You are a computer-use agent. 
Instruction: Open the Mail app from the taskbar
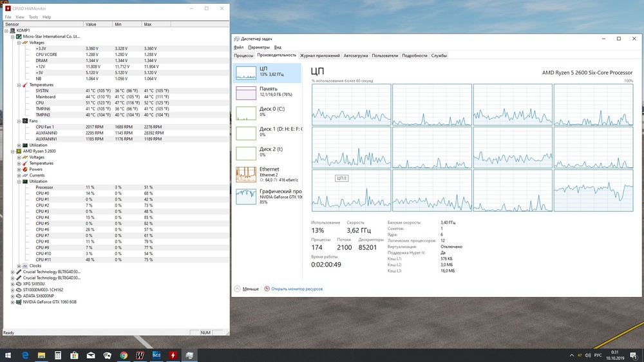pos(91,356)
